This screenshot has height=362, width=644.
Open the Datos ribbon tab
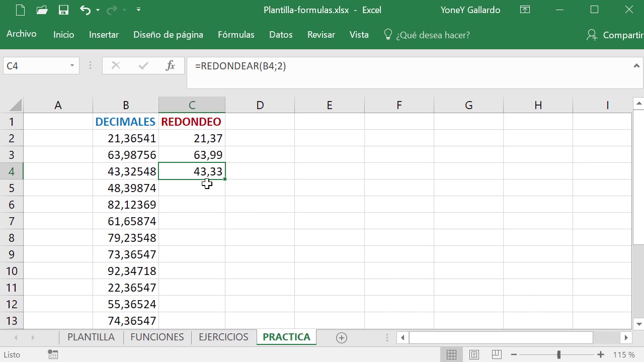(x=281, y=35)
